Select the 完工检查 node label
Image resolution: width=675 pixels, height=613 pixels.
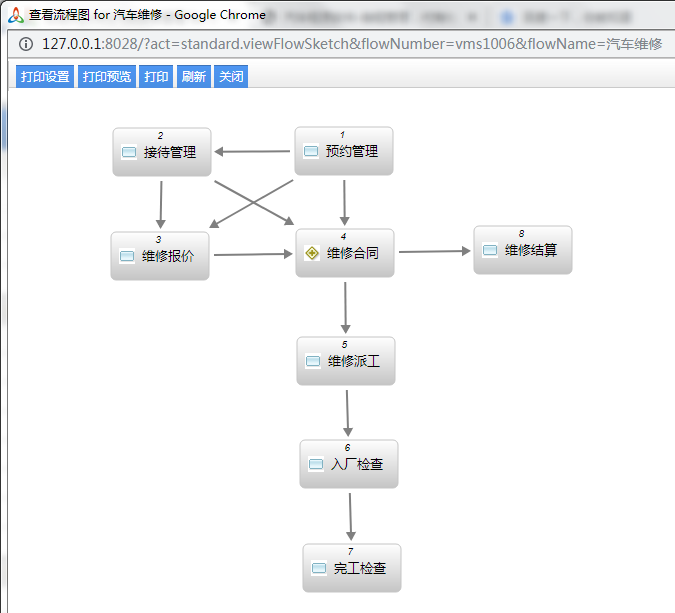tap(360, 569)
